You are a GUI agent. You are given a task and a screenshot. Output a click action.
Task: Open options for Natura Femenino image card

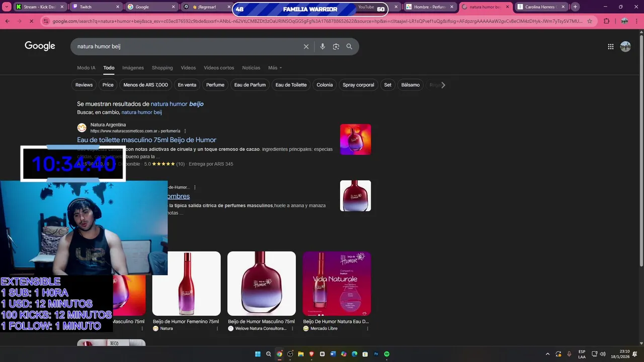(x=217, y=328)
